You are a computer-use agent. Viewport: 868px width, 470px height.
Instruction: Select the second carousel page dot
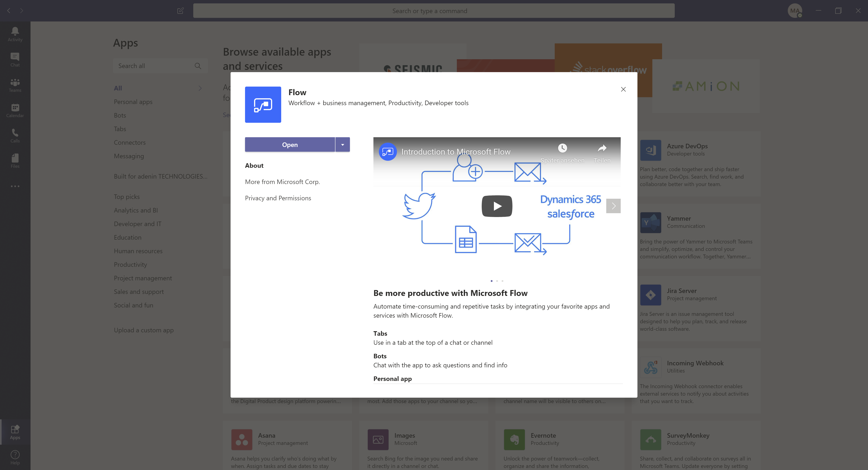(497, 281)
